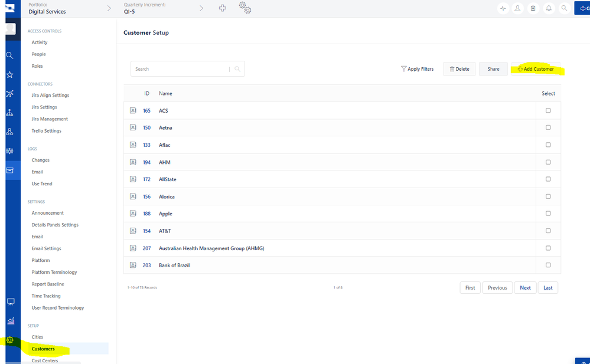Select the checkbox for AHM
The width and height of the screenshot is (590, 364).
pyautogui.click(x=548, y=162)
